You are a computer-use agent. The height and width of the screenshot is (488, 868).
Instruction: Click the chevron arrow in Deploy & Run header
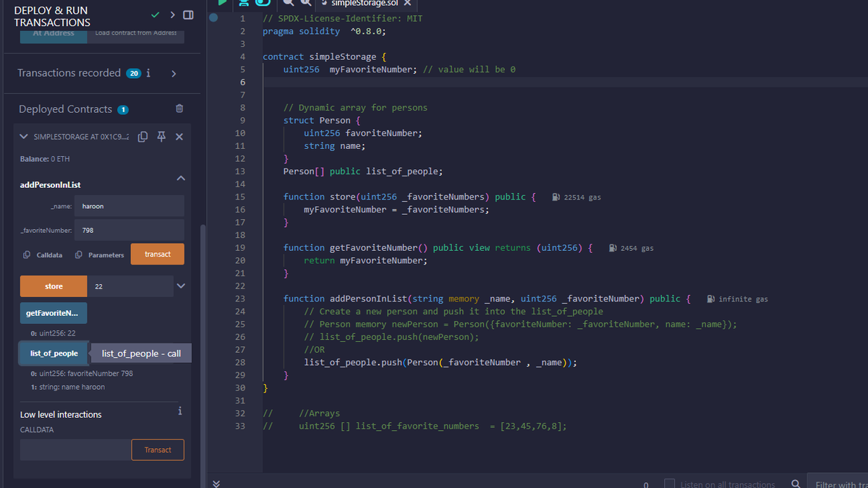pyautogui.click(x=172, y=15)
